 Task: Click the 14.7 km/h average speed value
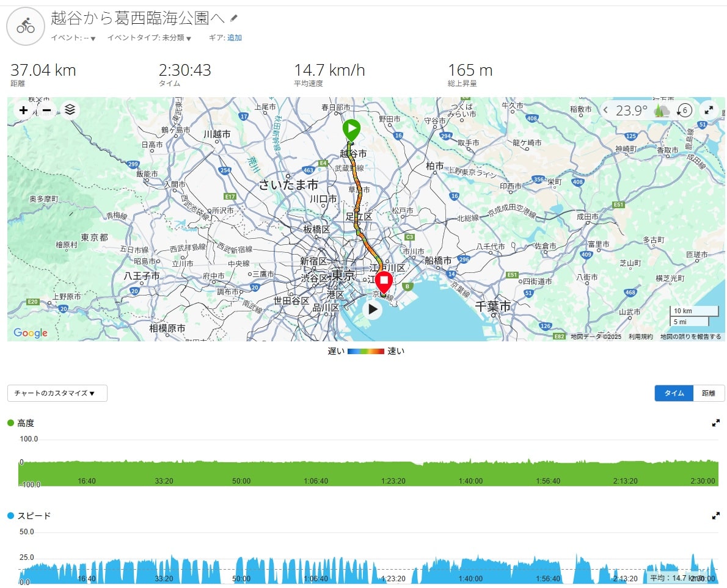click(330, 70)
